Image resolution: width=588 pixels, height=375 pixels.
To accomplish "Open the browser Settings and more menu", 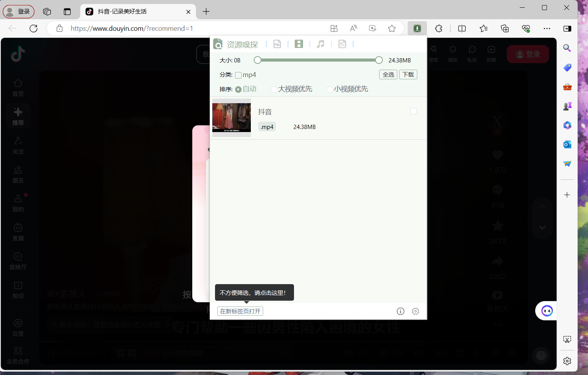I will coord(547,28).
